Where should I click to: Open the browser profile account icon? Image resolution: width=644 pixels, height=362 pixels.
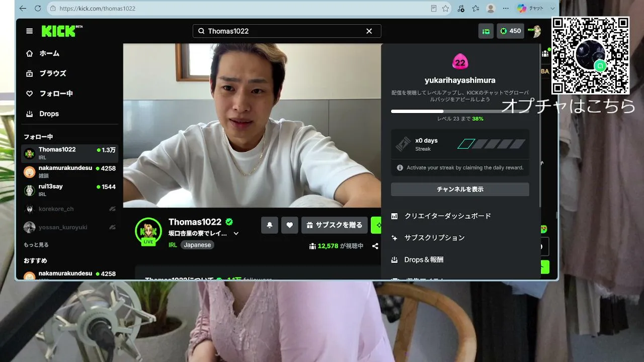[491, 9]
